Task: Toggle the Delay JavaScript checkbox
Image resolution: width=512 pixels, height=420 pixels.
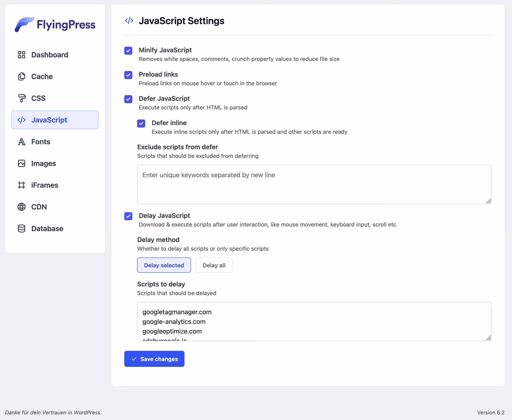Action: pyautogui.click(x=128, y=216)
